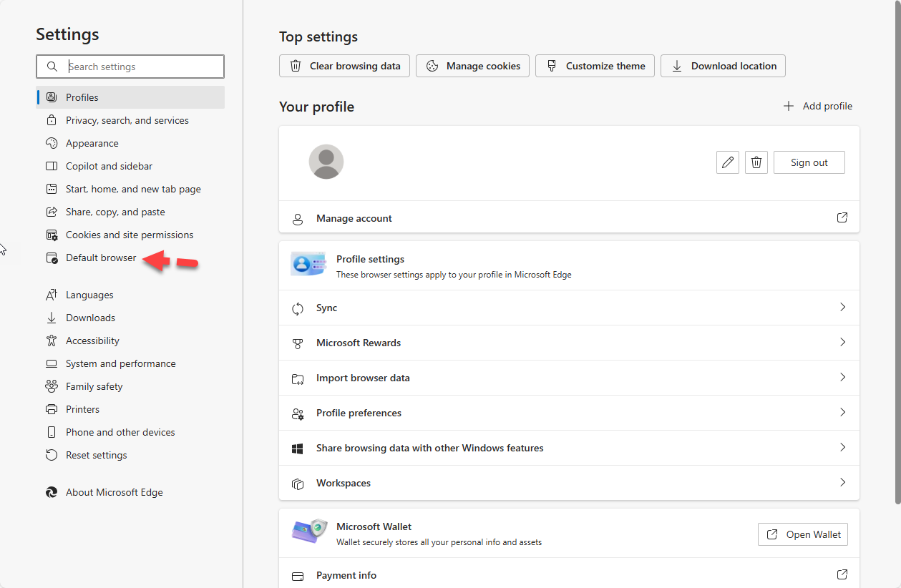Click the Customize theme button
Image resolution: width=901 pixels, height=588 pixels.
[595, 66]
